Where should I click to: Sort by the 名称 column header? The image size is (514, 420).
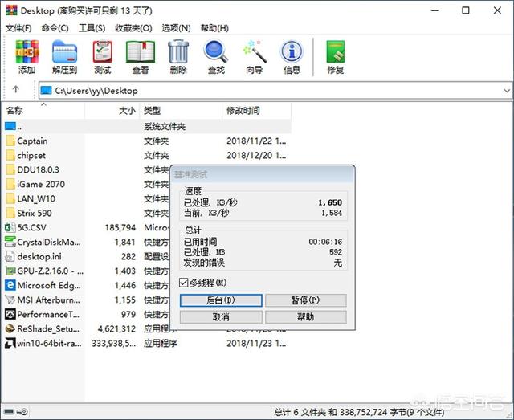pyautogui.click(x=43, y=111)
